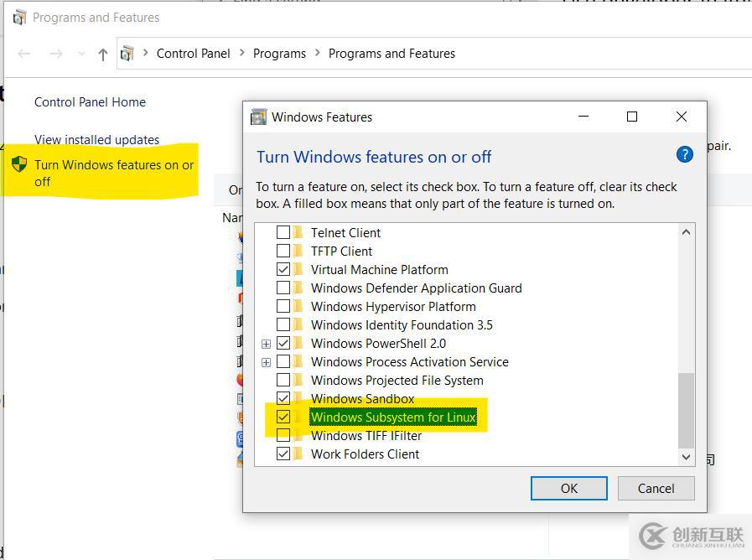The image size is (752, 560).
Task: Minimize the Windows Features dialog
Action: tap(583, 117)
